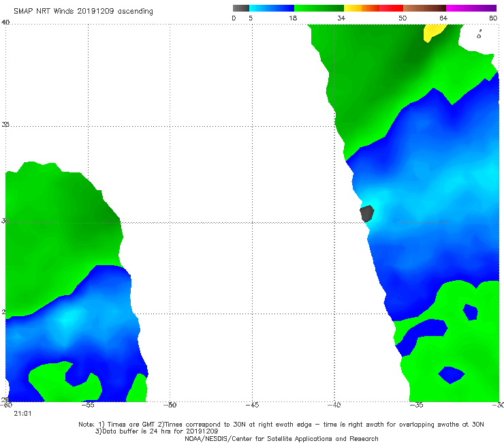Click the longitude label '-35'

[x=416, y=405]
